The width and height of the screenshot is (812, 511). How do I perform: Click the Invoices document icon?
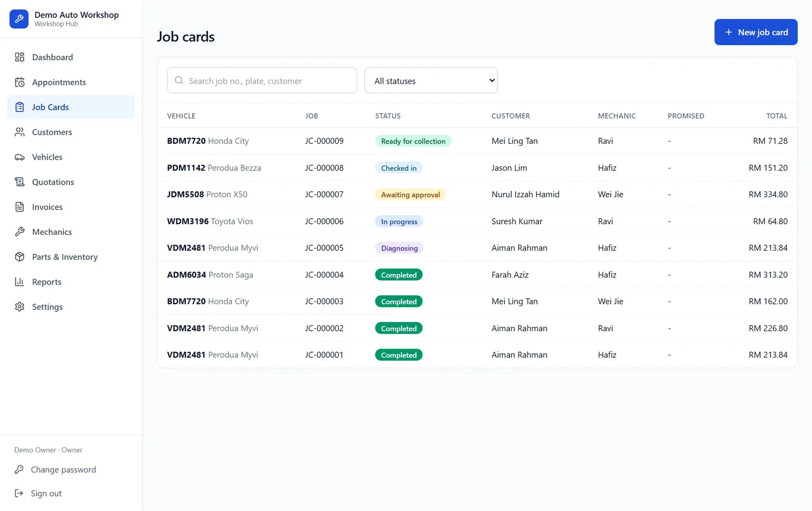19,207
